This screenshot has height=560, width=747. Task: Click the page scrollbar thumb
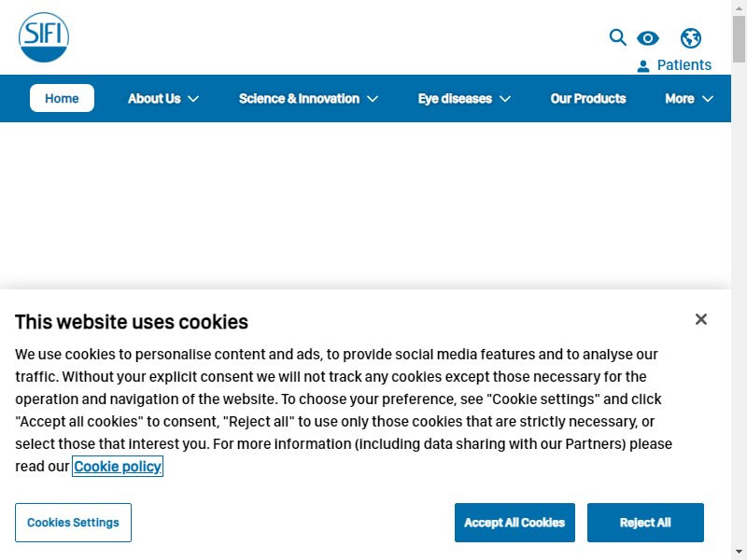739,39
